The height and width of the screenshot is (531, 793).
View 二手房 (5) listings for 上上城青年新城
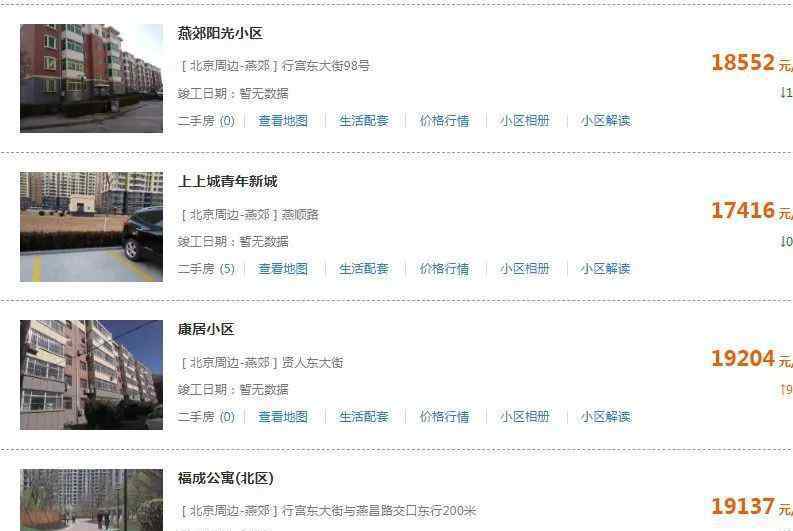[206, 269]
